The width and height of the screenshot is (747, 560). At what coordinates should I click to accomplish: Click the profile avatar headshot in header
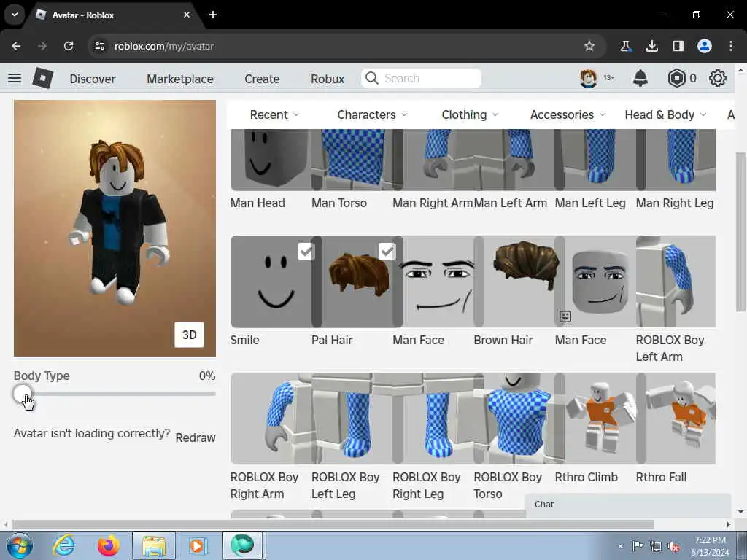point(589,78)
